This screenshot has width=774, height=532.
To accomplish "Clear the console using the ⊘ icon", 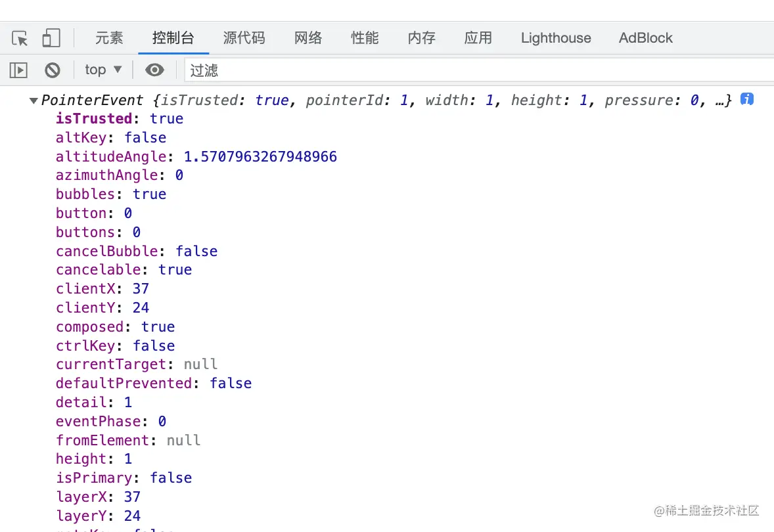I will [53, 70].
